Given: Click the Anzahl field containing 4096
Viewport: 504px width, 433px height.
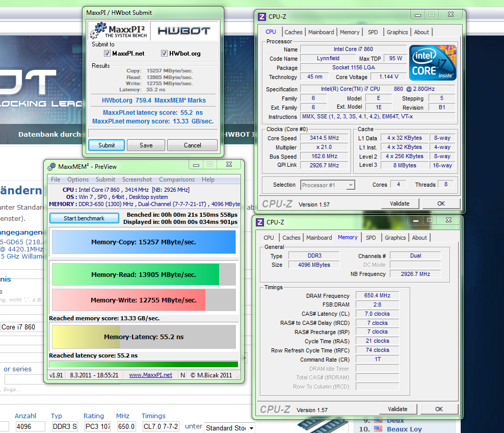Looking at the screenshot, I should pos(30,426).
